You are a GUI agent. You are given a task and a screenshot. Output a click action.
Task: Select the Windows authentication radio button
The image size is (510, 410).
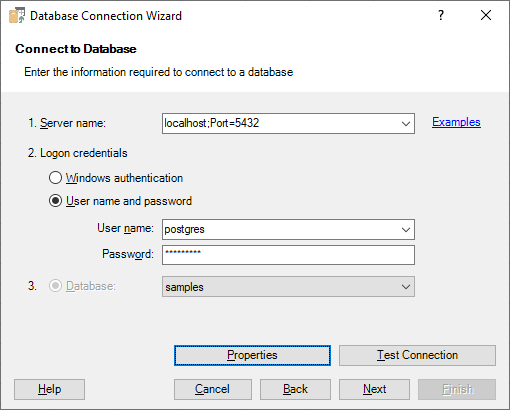(55, 178)
